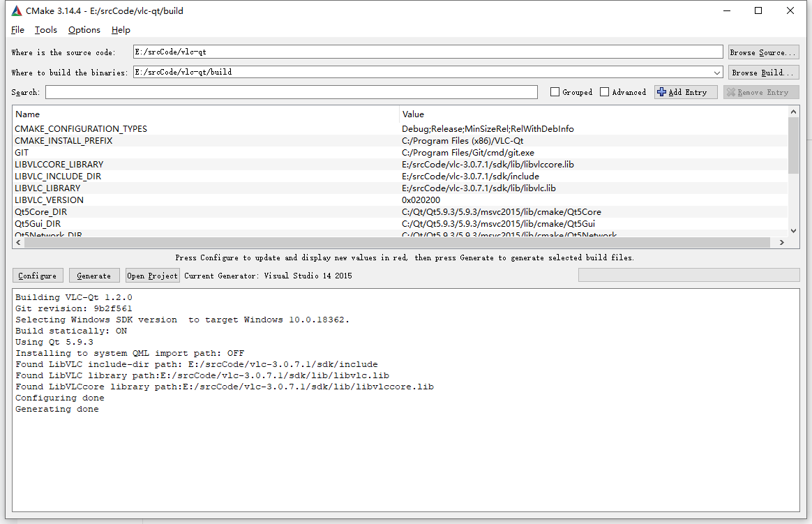Click the Configure button
Viewport: 812px width, 524px height.
tap(37, 276)
